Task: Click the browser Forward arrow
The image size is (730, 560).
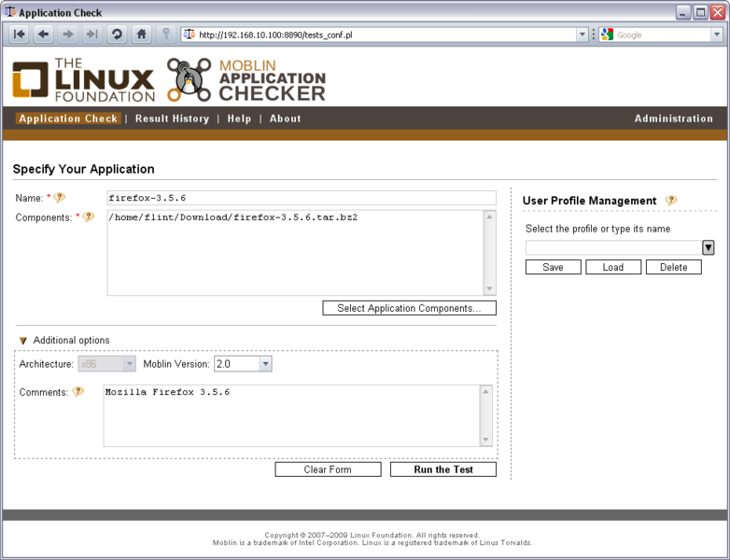Action: coord(68,35)
